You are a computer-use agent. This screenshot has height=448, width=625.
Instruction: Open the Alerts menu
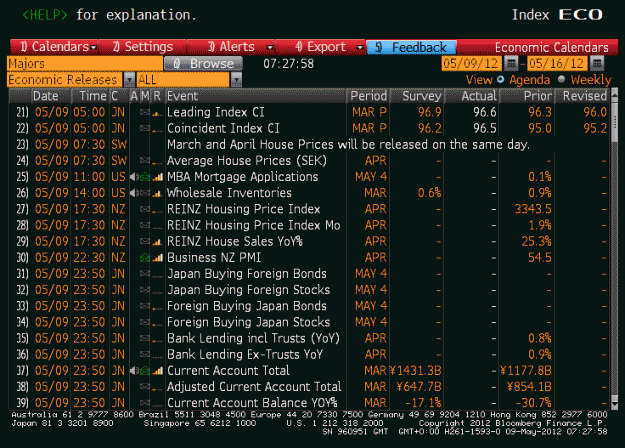(x=231, y=47)
